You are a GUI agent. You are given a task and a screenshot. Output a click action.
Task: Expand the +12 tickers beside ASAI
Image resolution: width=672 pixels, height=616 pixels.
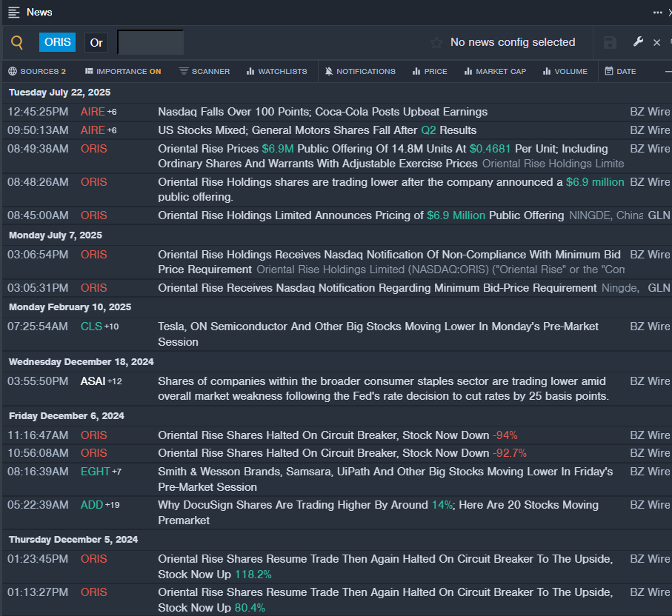[x=114, y=381]
